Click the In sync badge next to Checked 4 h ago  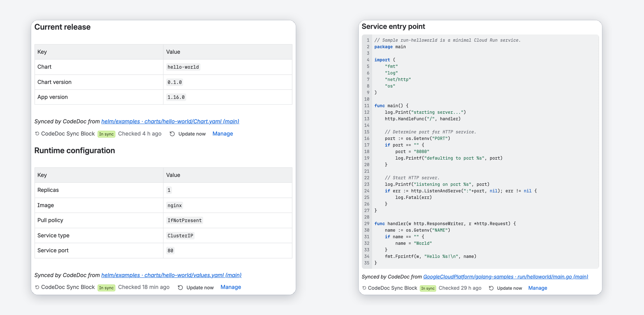(106, 134)
